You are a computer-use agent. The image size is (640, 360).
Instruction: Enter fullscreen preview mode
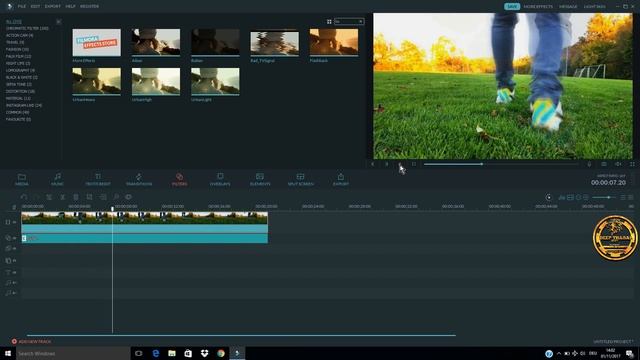(632, 164)
